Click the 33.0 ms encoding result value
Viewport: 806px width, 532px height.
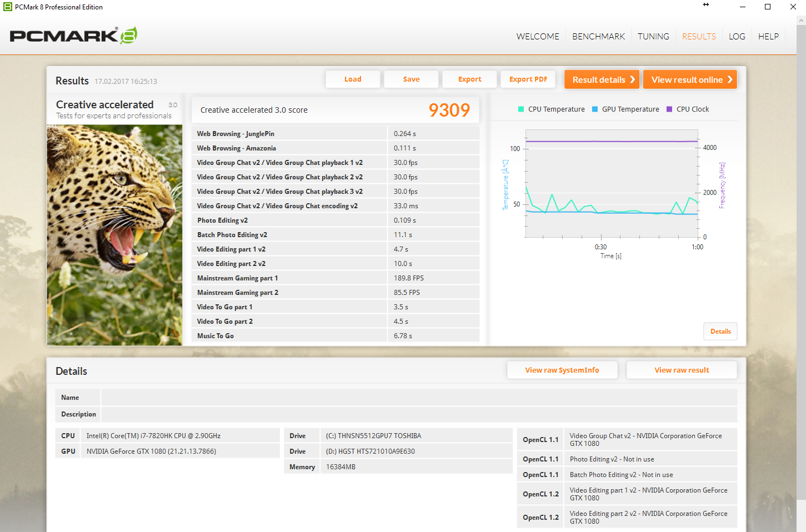pyautogui.click(x=406, y=206)
